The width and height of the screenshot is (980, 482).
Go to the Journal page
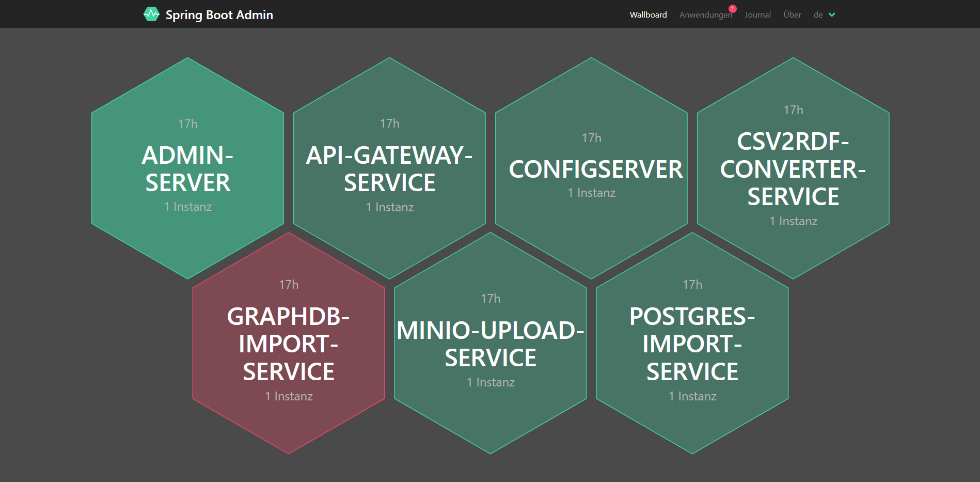coord(757,14)
